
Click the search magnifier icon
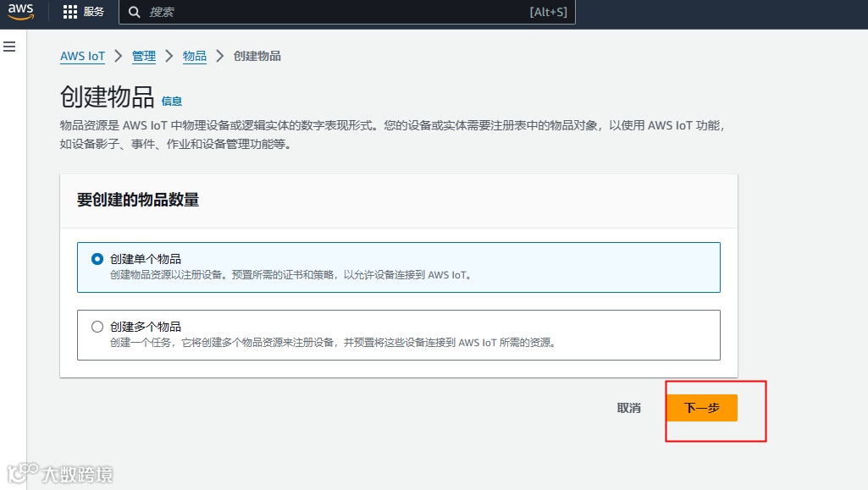134,12
